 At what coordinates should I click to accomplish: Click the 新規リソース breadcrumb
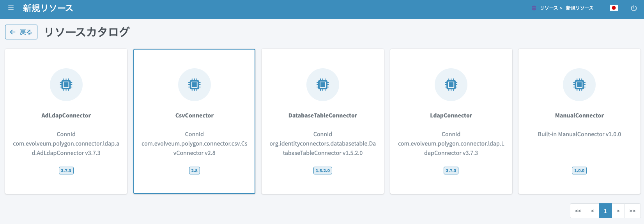point(580,8)
